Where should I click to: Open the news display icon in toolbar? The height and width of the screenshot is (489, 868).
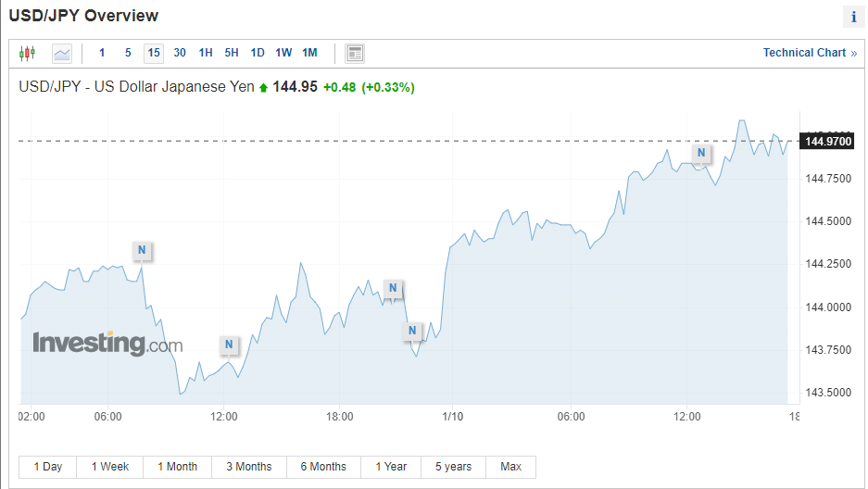pyautogui.click(x=355, y=53)
